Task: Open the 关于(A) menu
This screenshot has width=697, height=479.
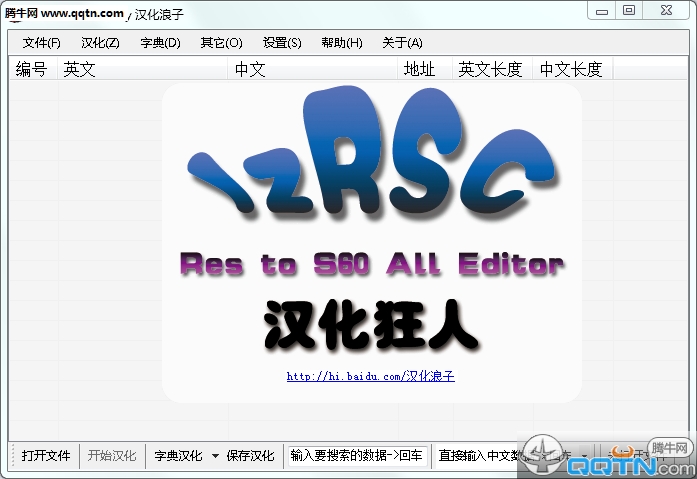Action: 402,43
